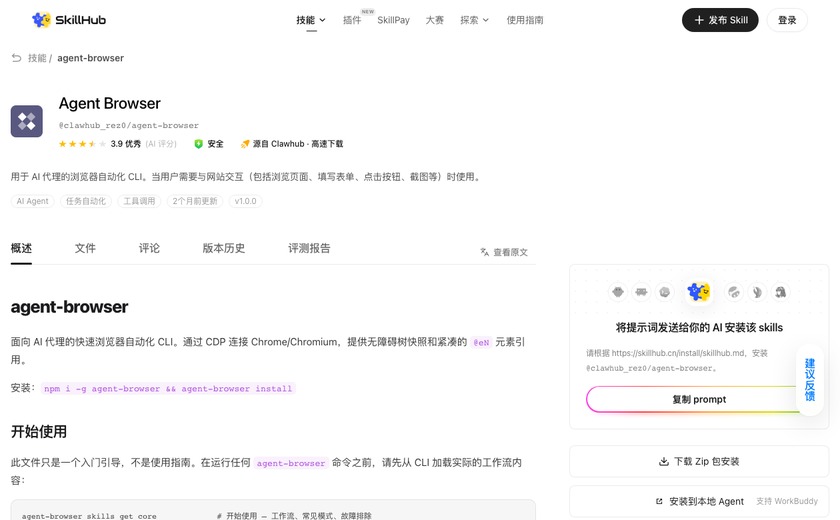Click the green security shield icon
This screenshot has height=520, width=840.
pos(198,144)
